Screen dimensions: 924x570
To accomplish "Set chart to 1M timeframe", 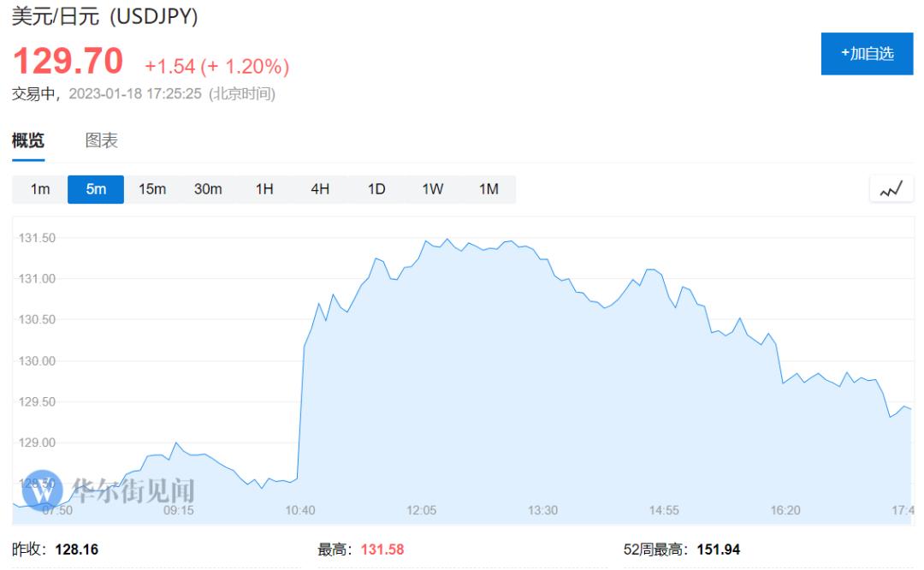I will pos(489,189).
